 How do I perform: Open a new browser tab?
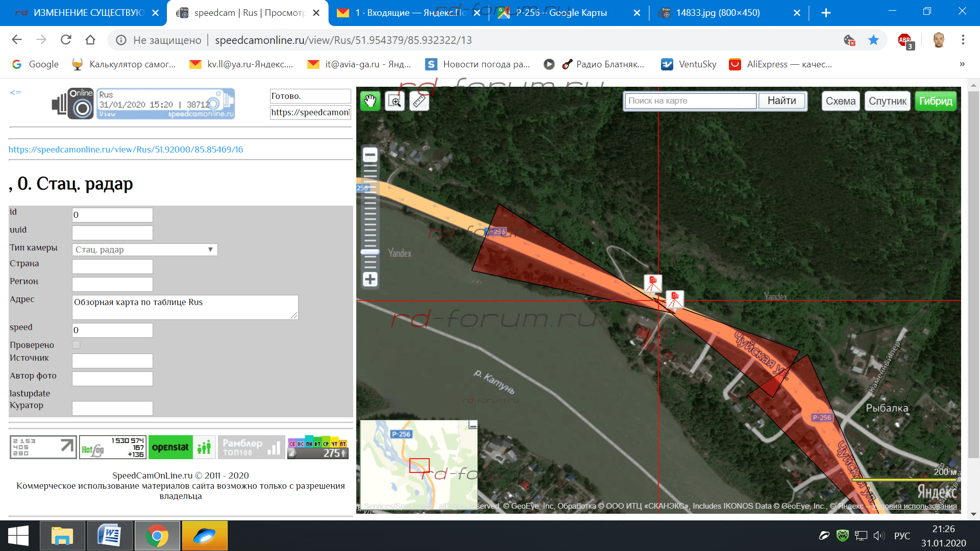(826, 13)
